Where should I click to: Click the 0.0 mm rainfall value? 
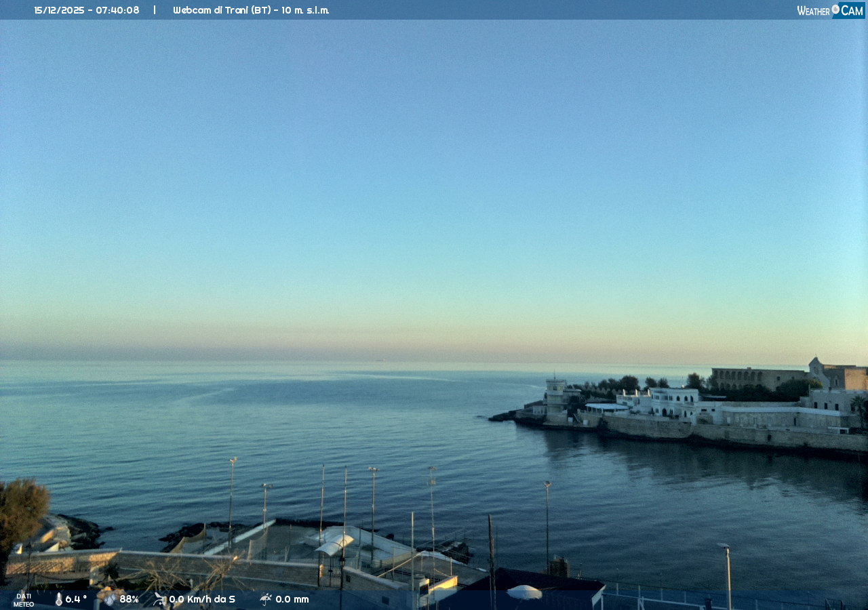click(x=292, y=599)
